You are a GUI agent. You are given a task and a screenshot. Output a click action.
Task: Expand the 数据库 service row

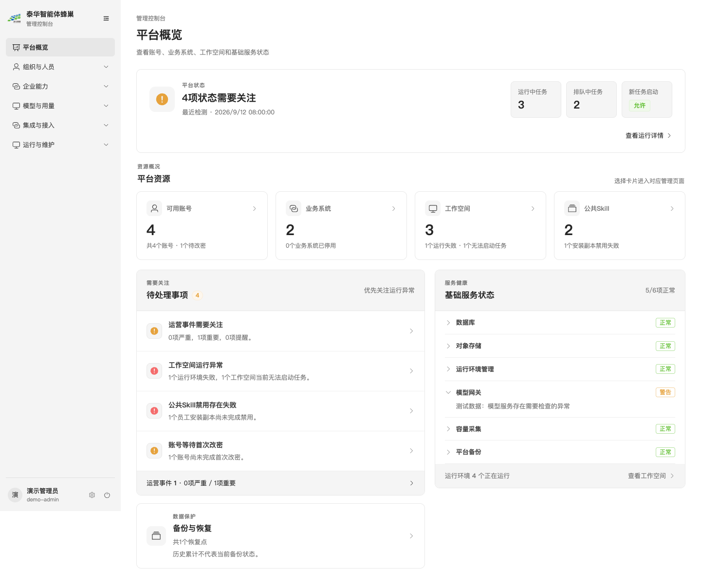click(560, 323)
